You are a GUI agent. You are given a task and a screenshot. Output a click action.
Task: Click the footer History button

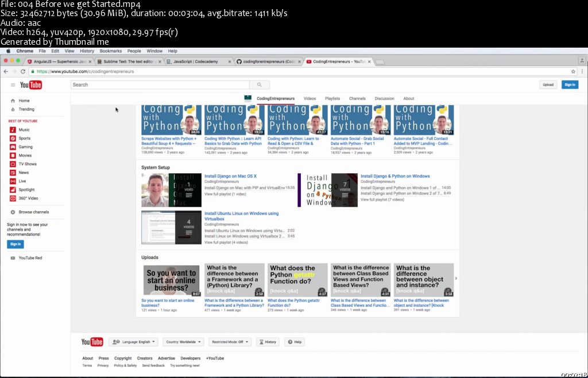click(268, 342)
